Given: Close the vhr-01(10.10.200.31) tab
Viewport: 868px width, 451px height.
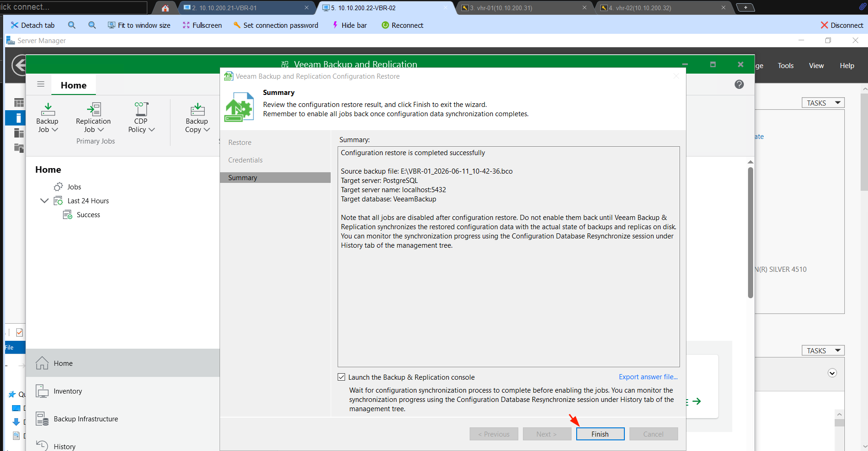Looking at the screenshot, I should tap(585, 7).
